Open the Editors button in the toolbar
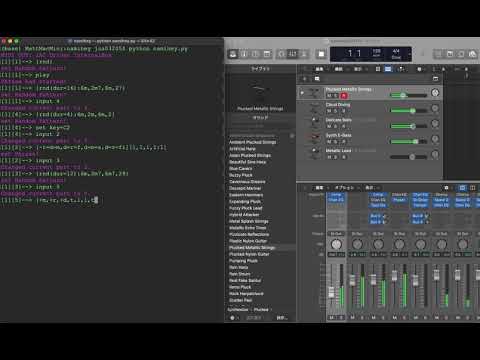Image resolution: width=480 pixels, height=360 pixels. pos(304,54)
